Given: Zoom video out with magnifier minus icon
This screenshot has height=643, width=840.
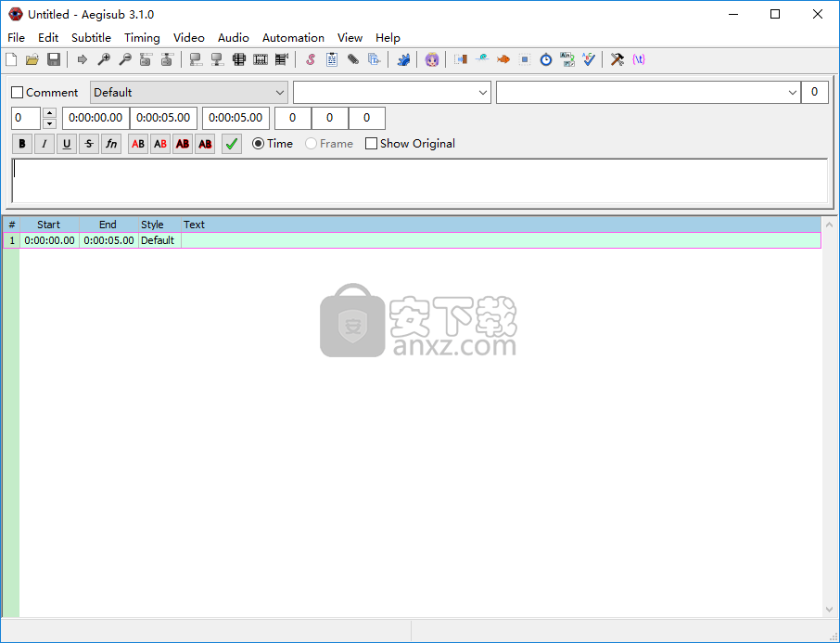Looking at the screenshot, I should pyautogui.click(x=125, y=59).
